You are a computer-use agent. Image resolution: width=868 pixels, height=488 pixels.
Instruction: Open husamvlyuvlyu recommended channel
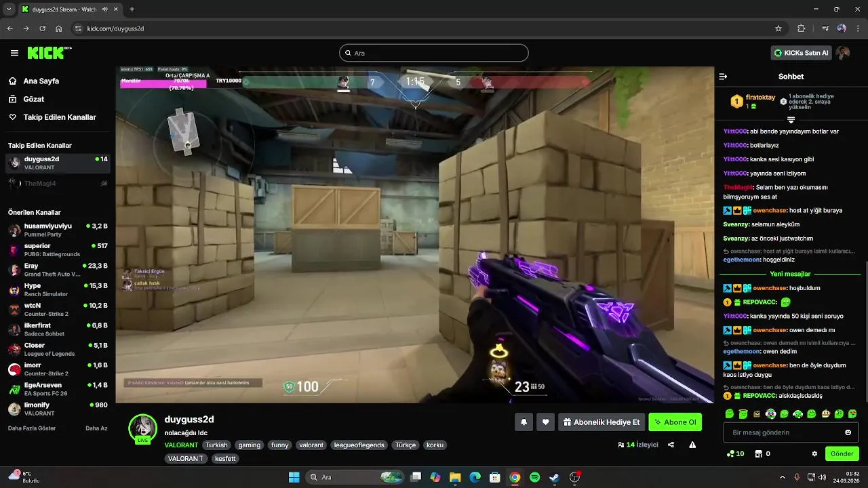coord(58,230)
